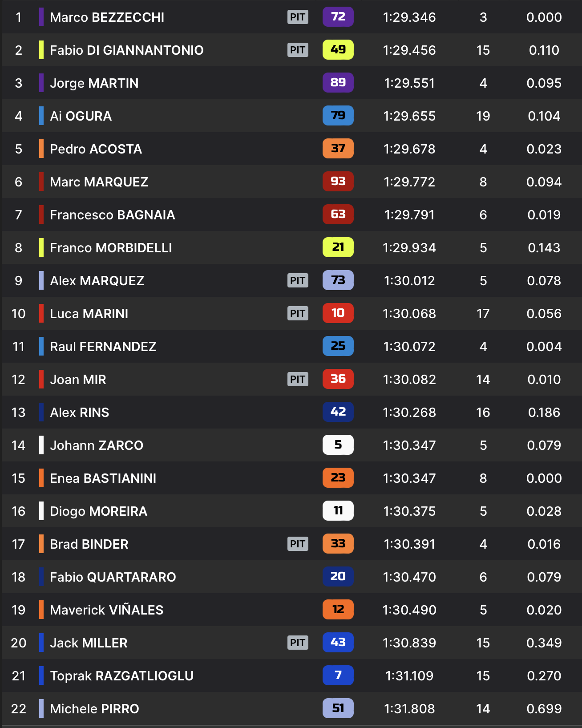Click the white number 5 badge
The image size is (582, 728).
[x=338, y=445]
